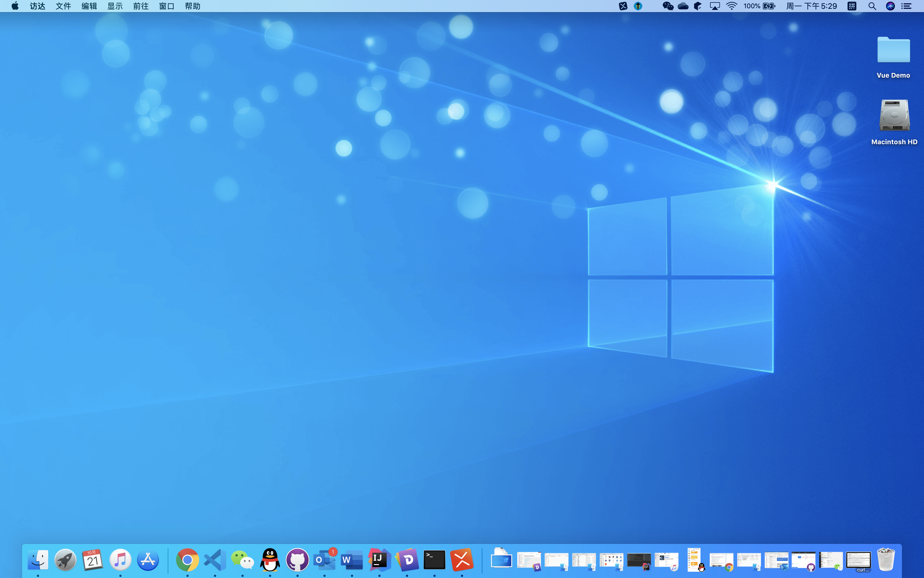Open Wi-Fi status menu
Screen dimensions: 924x578
tap(732, 6)
